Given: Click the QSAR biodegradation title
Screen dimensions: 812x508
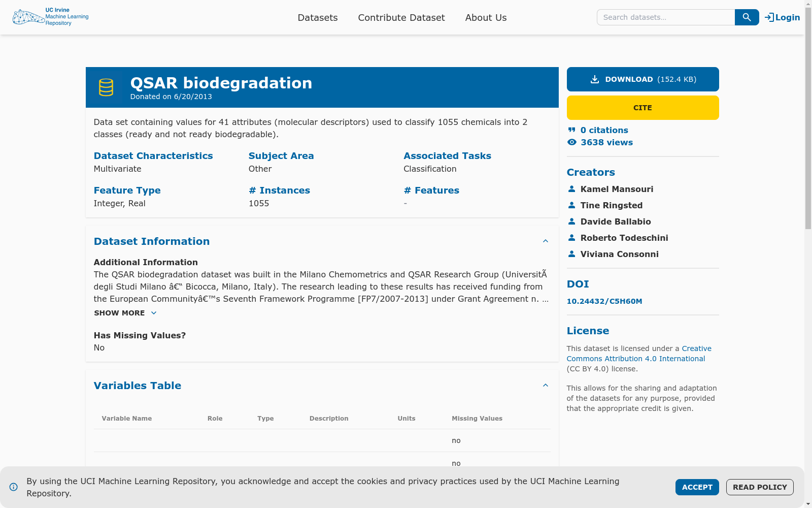Looking at the screenshot, I should tap(221, 83).
